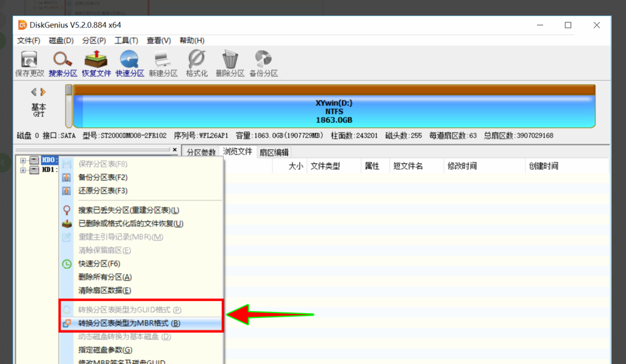Sort by the 创建时间 column header

coord(567,166)
